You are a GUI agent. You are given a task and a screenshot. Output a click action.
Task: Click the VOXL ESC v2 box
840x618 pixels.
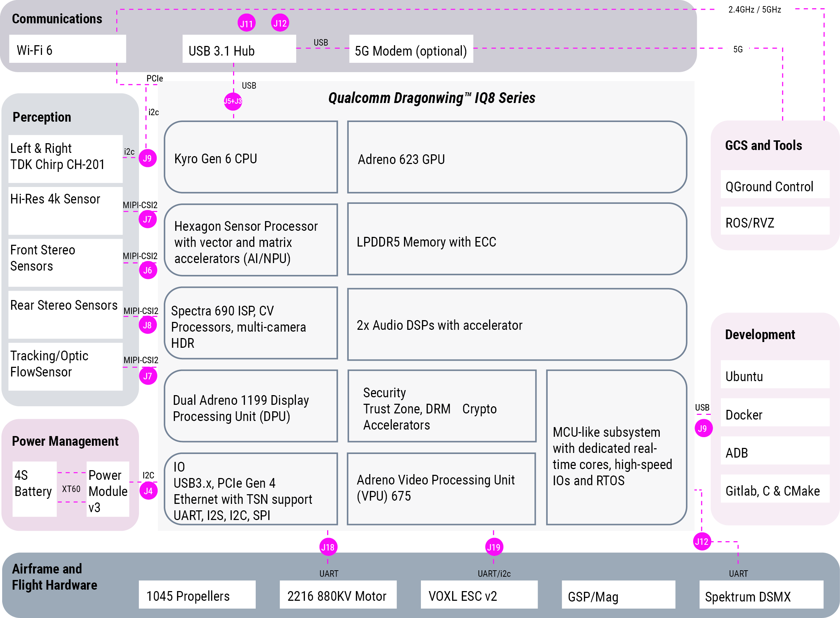click(x=479, y=595)
